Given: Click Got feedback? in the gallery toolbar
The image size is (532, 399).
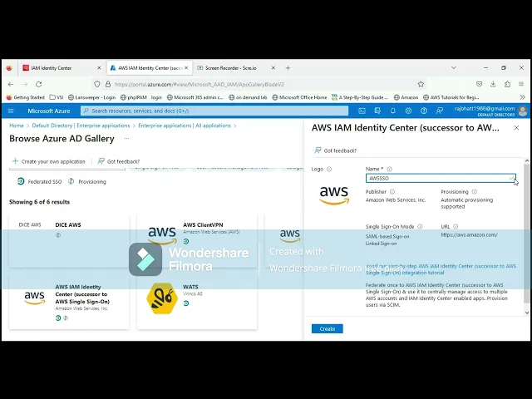Looking at the screenshot, I should [x=119, y=161].
